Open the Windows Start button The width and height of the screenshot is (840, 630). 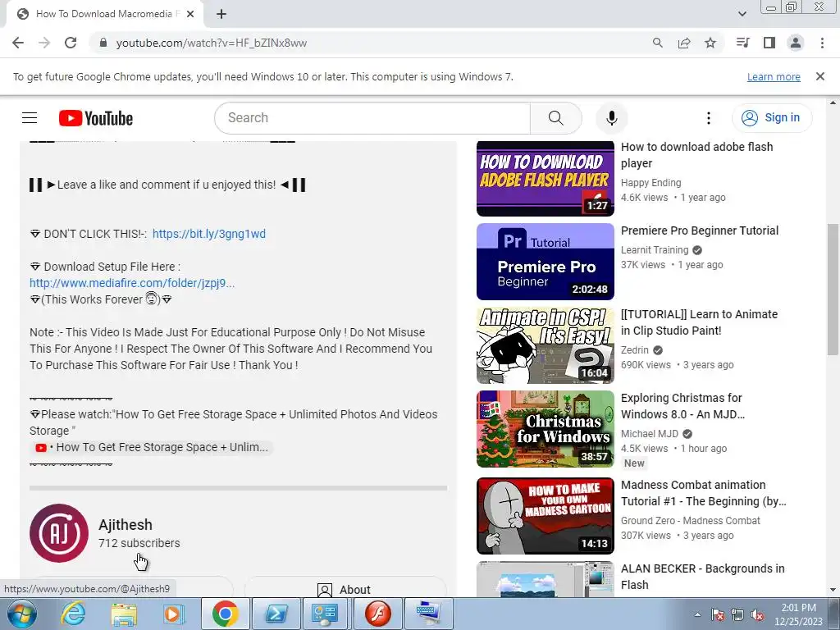tap(21, 614)
